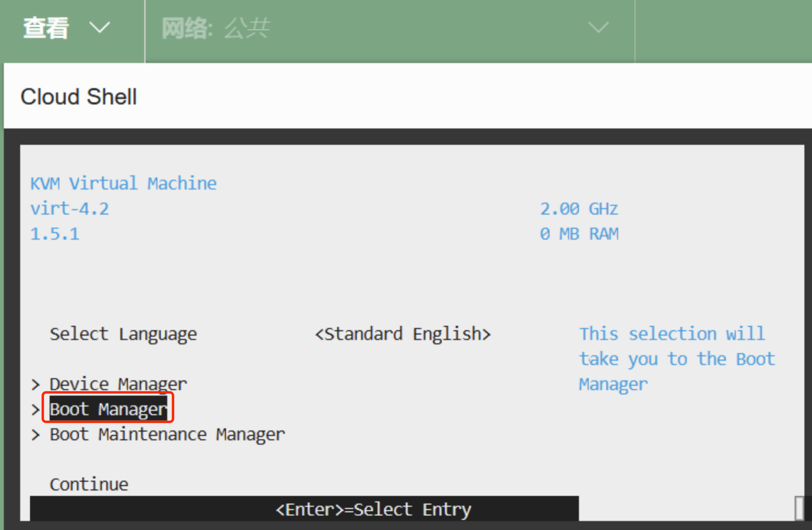Click the red-highlighted Boot Manager selection
812x530 pixels.
pyautogui.click(x=108, y=409)
